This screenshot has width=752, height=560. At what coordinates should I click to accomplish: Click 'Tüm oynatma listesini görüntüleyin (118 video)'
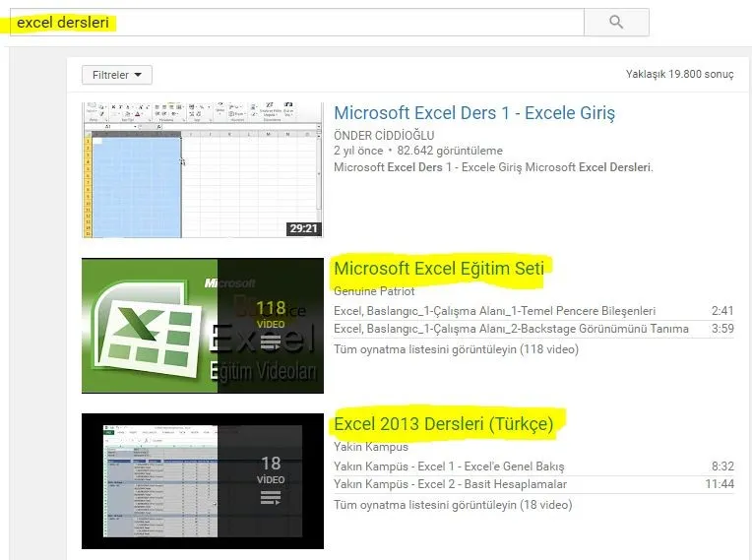tap(456, 349)
